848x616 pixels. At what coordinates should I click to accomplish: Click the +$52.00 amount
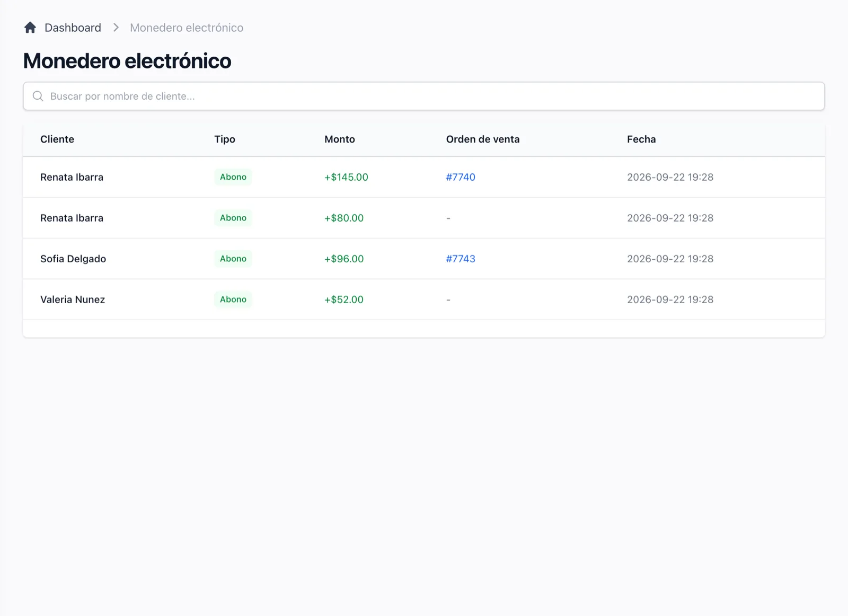pos(344,300)
